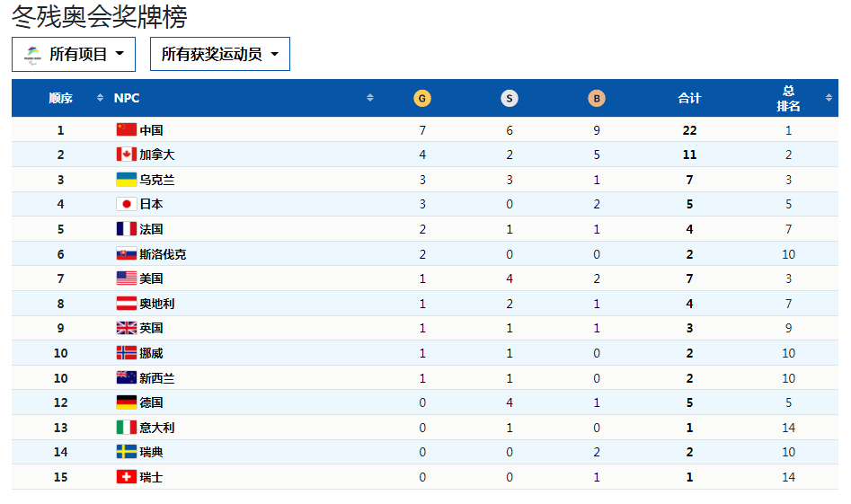
Task: Click China's total medal count 22
Action: pos(689,130)
